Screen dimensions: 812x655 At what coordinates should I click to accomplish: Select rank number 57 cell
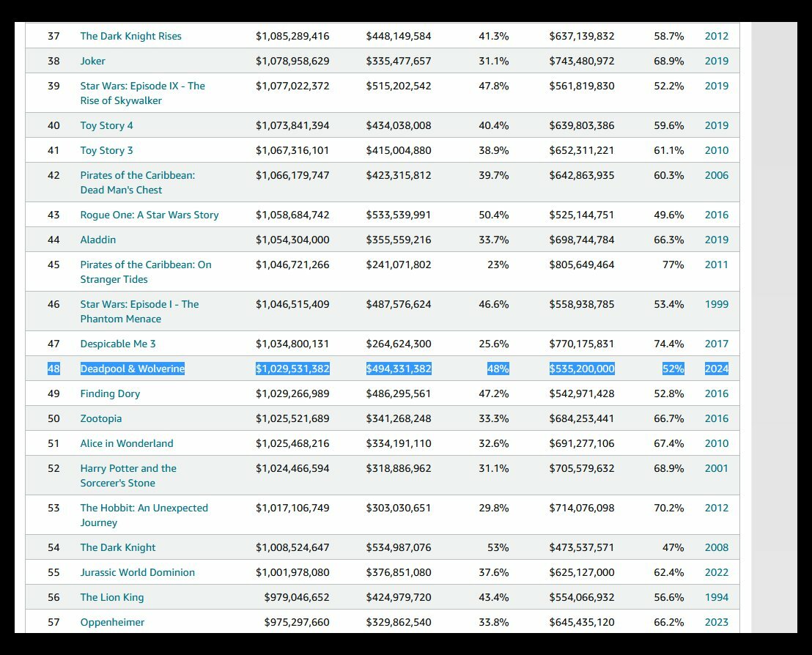click(x=53, y=622)
